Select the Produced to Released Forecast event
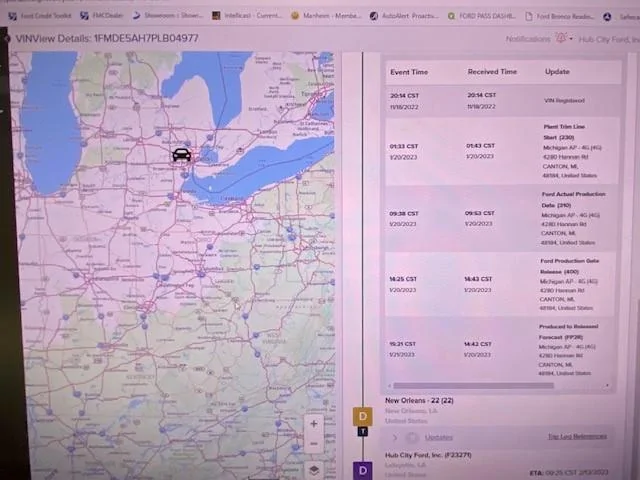The width and height of the screenshot is (640, 480). click(500, 349)
